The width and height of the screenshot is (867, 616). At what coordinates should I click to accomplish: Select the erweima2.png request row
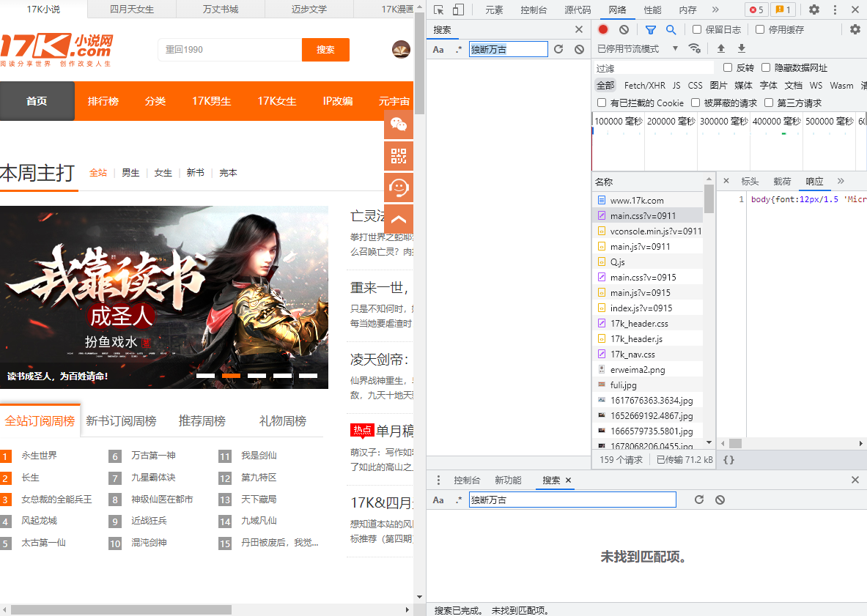click(x=648, y=370)
